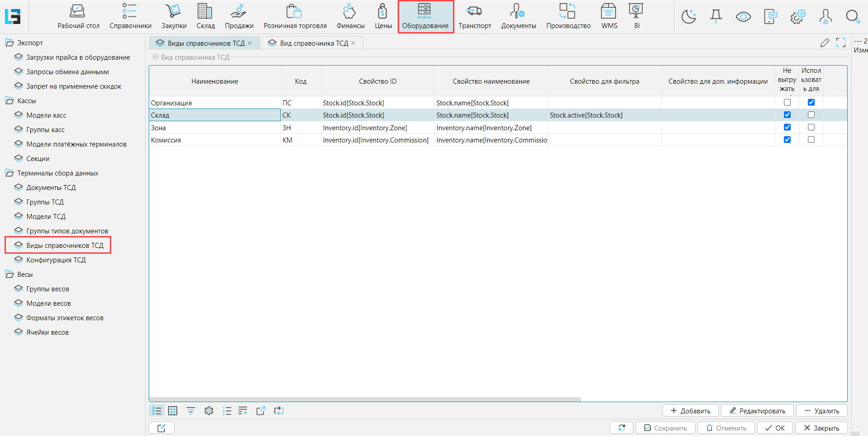
Task: Check 'Не выгружать' box for Организация row
Action: (787, 103)
